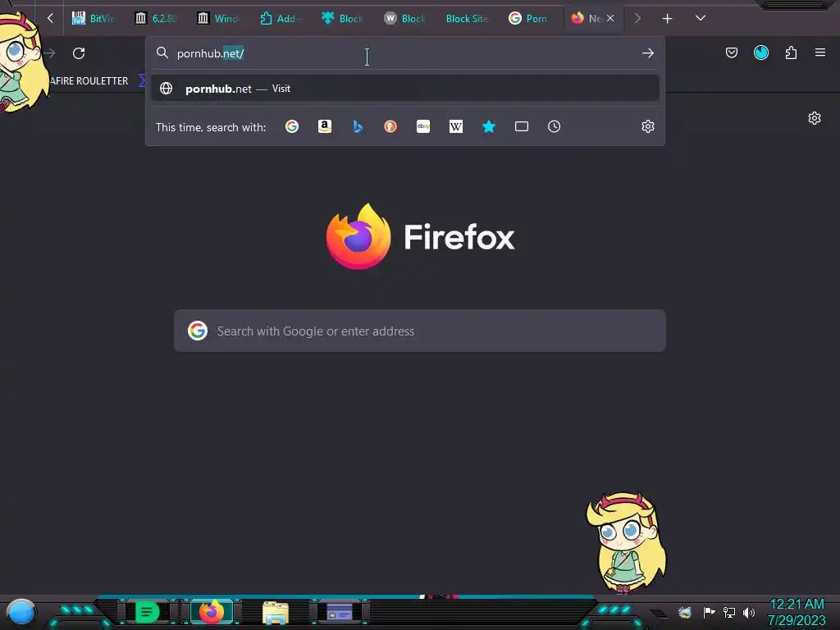Open the Firefox application menu
Image resolution: width=840 pixels, height=630 pixels.
point(819,52)
